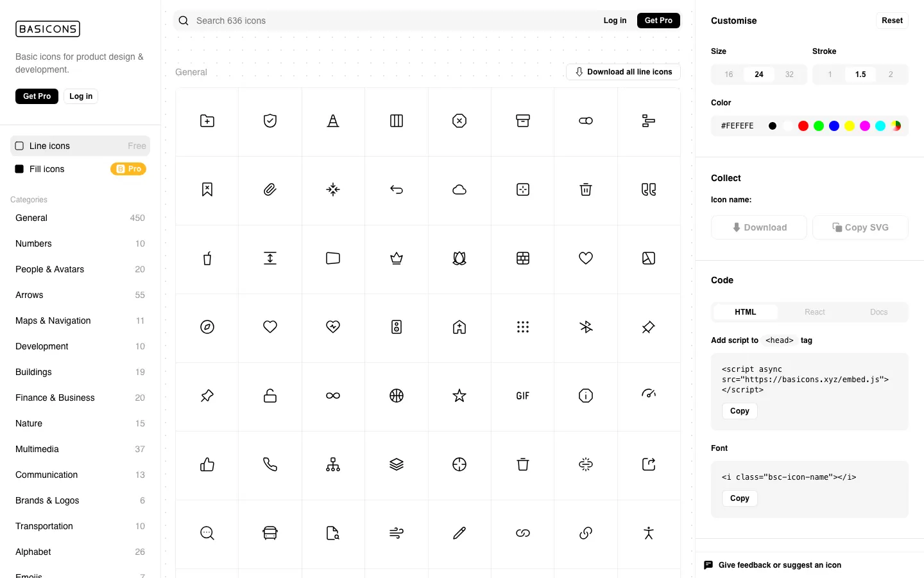This screenshot has height=578, width=924.
Task: Click the star icon
Action: 459,396
